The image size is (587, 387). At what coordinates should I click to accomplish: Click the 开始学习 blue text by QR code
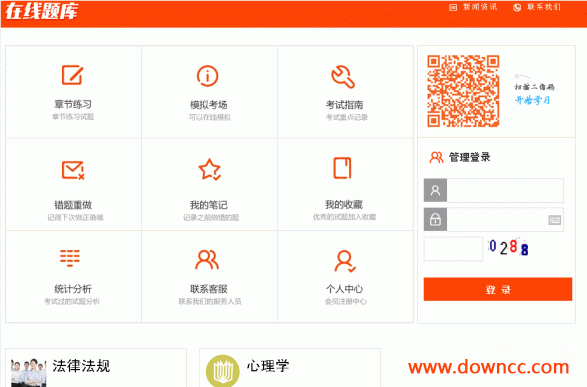click(x=532, y=100)
